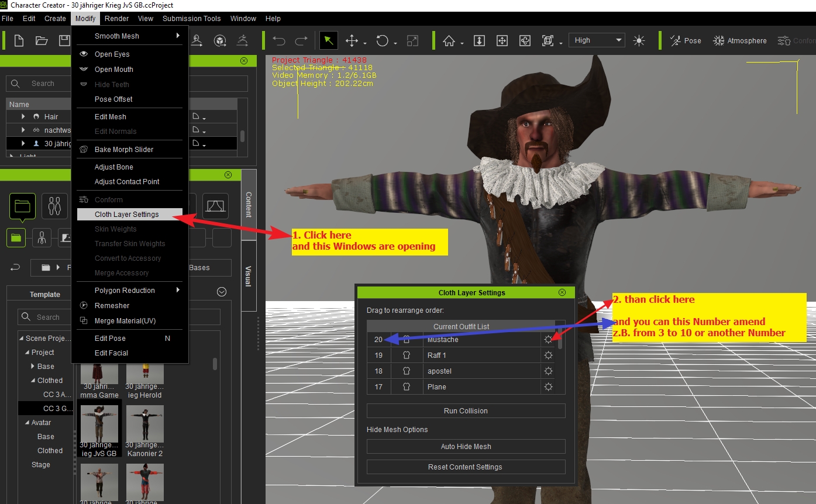Screen dimensions: 816x504
Task: Click the 3D box export icon
Action: pos(220,40)
